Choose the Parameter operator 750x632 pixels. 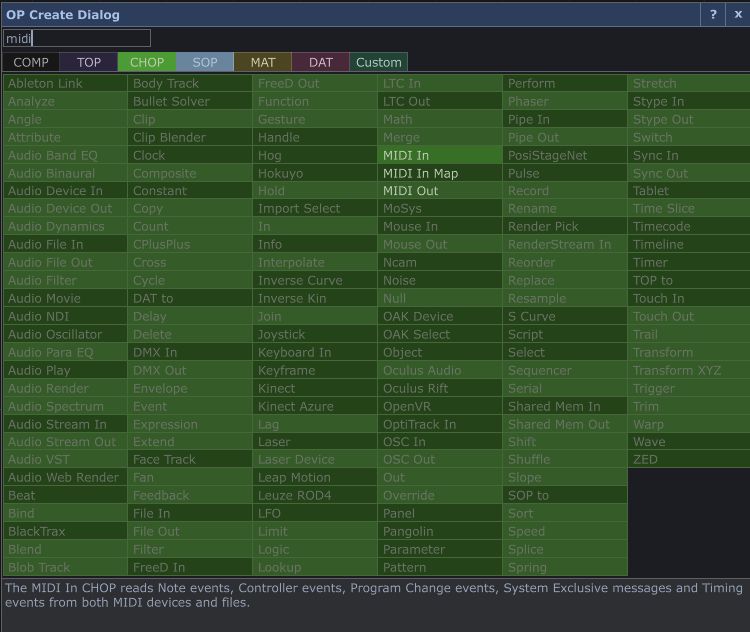coord(440,549)
